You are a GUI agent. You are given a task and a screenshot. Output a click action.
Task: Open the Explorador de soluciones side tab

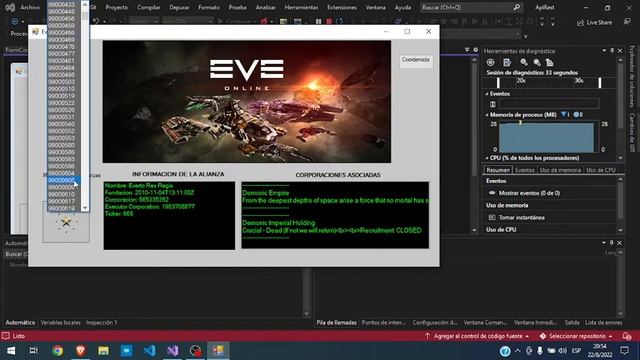pos(632,77)
